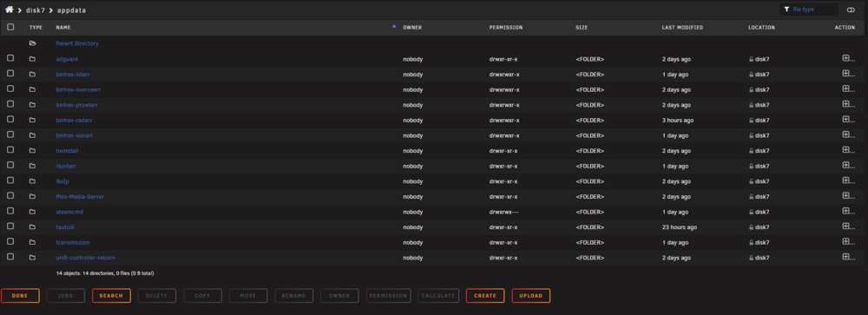Open the binhex-sonarr folder

coord(74,135)
